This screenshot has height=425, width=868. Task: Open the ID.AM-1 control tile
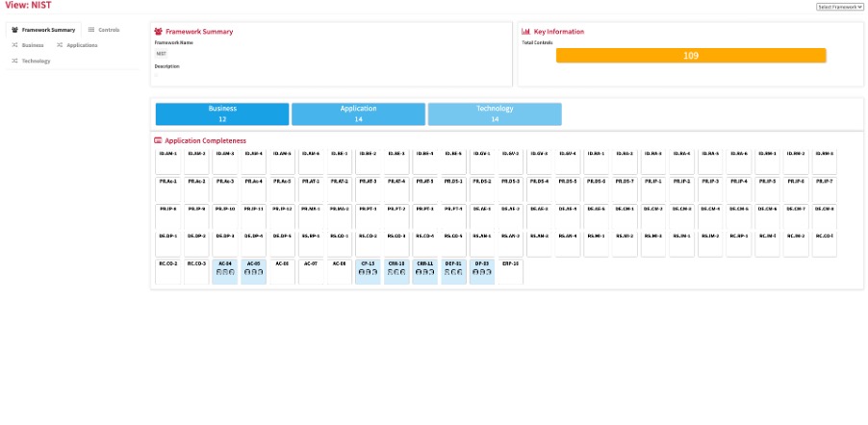pos(167,162)
